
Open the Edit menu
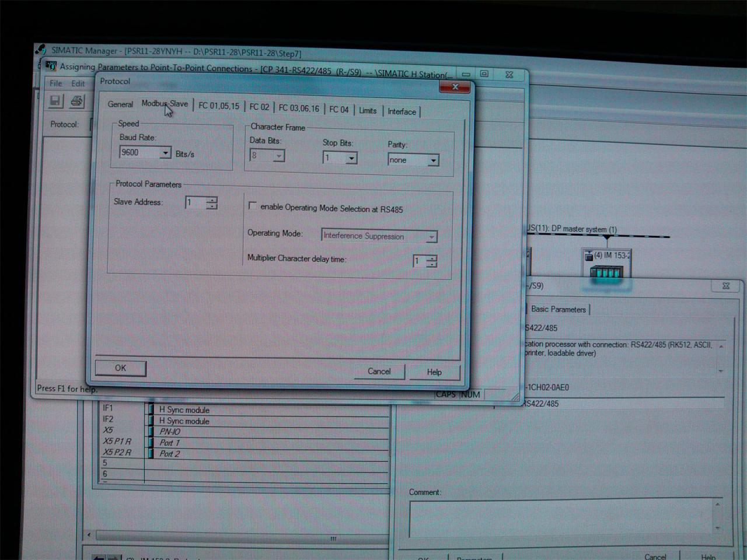78,83
